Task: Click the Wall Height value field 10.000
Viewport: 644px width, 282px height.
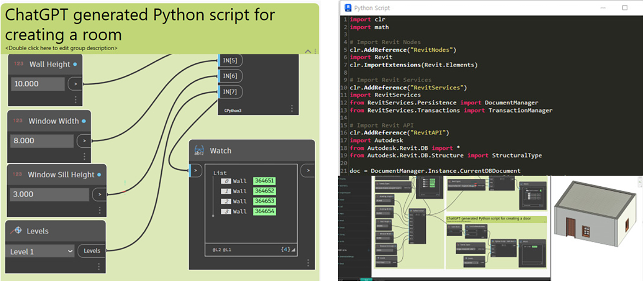Action: [x=38, y=84]
